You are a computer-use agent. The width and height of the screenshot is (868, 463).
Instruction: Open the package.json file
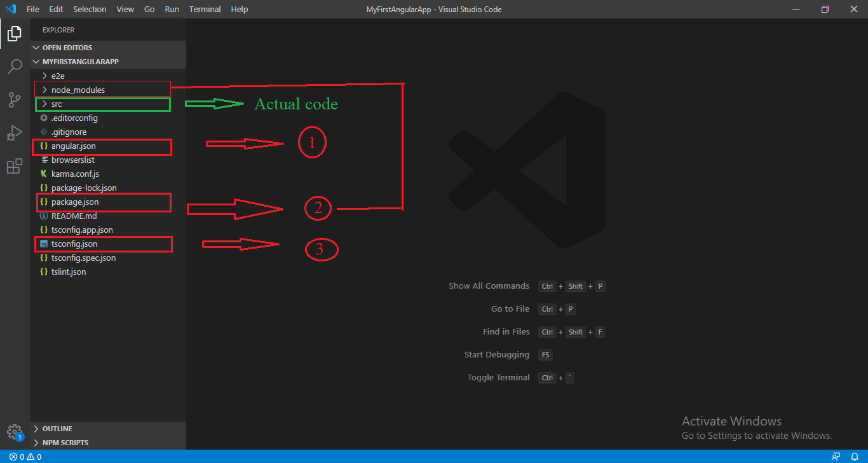tap(77, 202)
